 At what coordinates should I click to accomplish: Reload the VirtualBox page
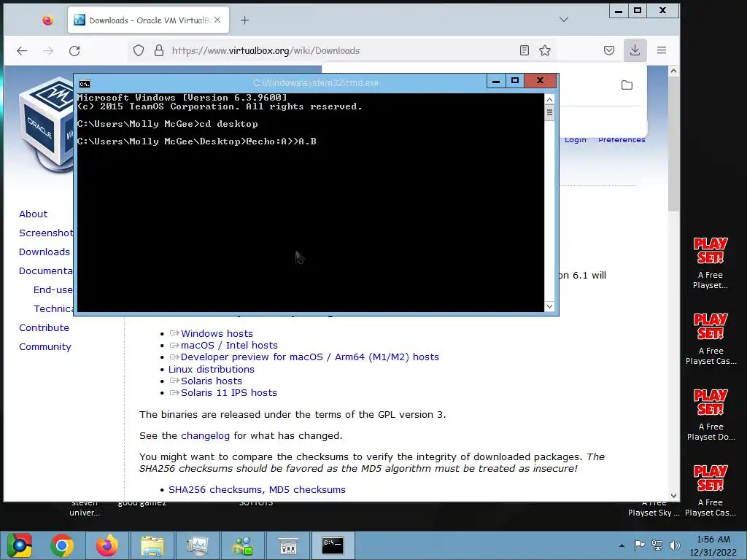click(74, 51)
